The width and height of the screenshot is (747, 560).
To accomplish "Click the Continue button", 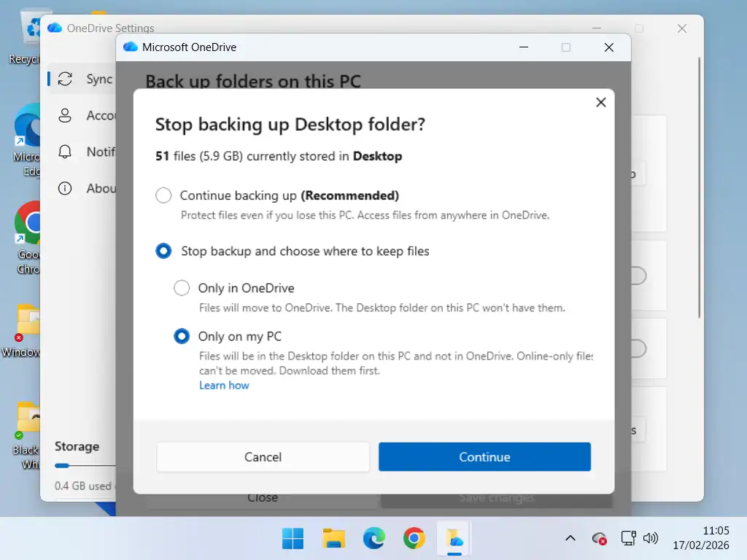I will pos(484,457).
